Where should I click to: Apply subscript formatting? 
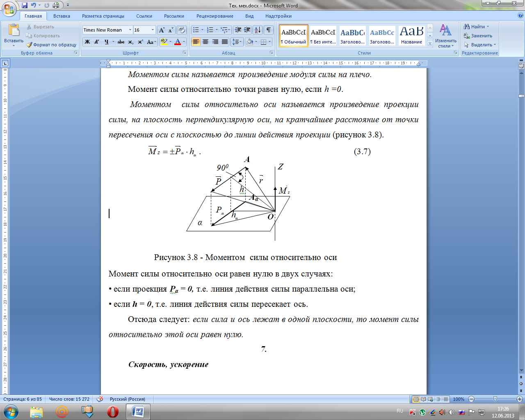[130, 42]
